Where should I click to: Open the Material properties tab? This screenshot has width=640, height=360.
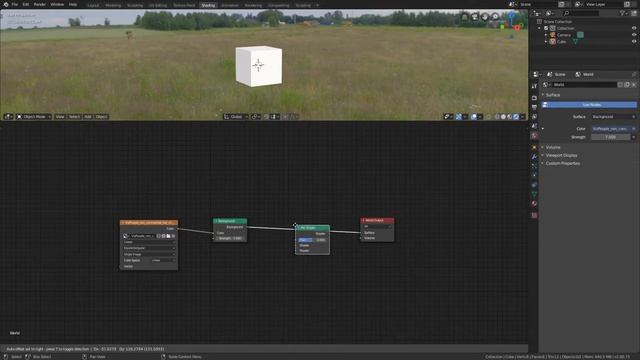pos(534,204)
